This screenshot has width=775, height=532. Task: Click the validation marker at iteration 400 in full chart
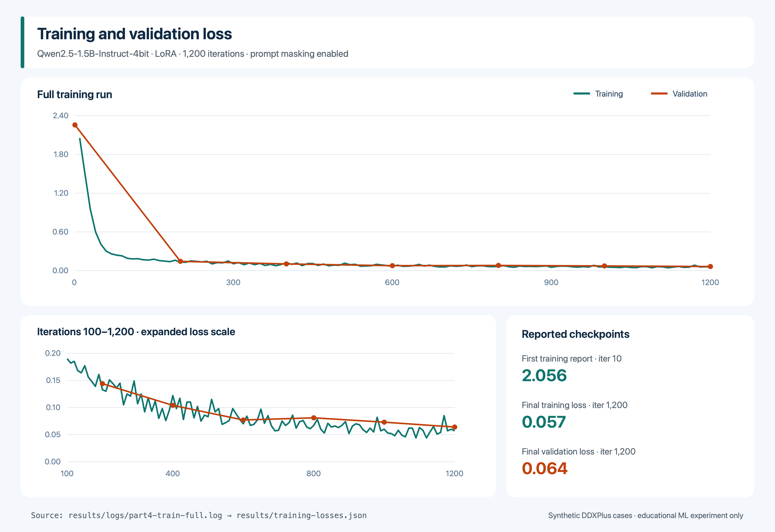pyautogui.click(x=286, y=264)
